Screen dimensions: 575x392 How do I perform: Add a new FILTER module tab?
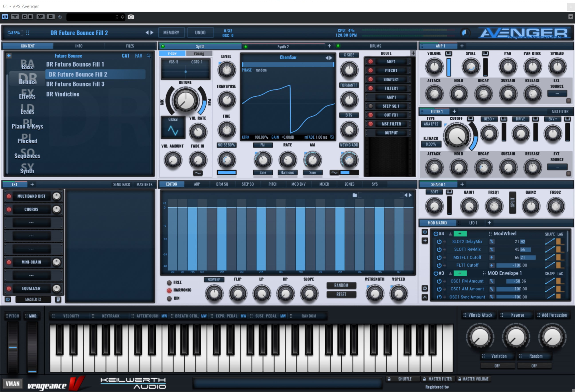454,112
